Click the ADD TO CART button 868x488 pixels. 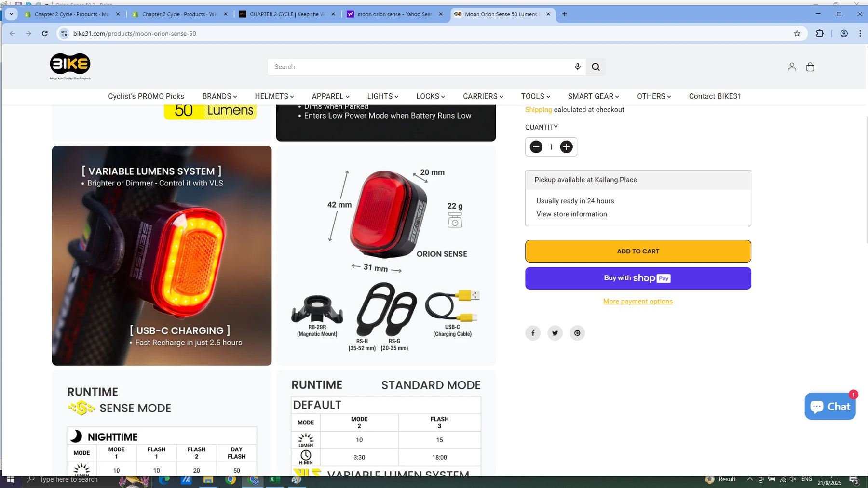pos(637,251)
